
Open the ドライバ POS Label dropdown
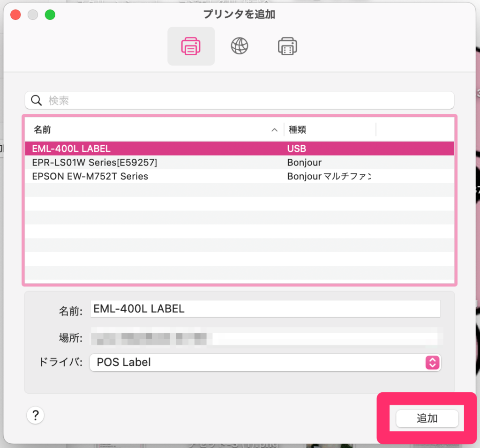pos(265,362)
